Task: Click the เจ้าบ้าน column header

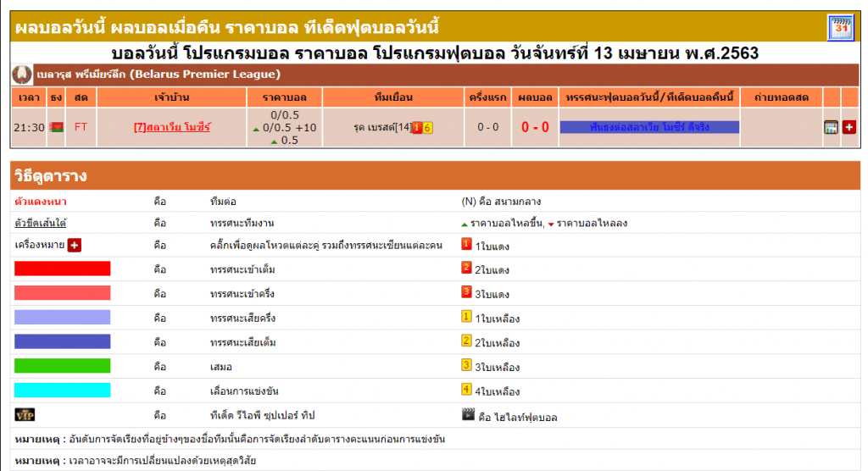Action: 171,97
